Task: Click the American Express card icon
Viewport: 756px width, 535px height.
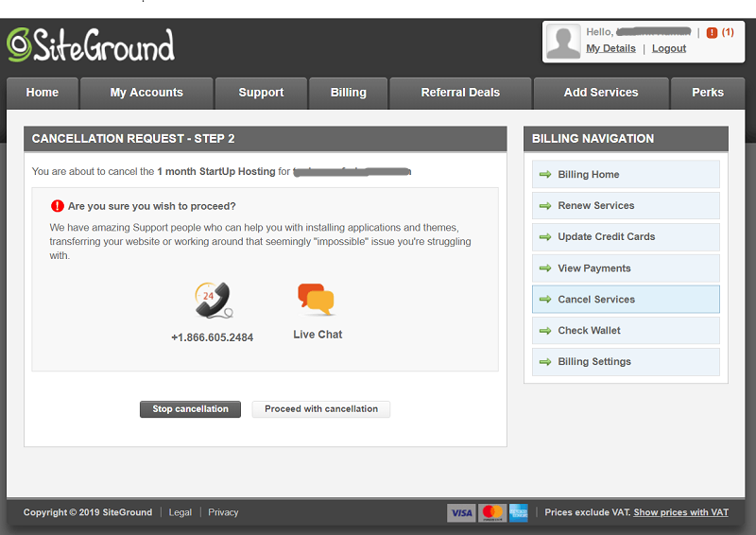Action: click(x=519, y=512)
